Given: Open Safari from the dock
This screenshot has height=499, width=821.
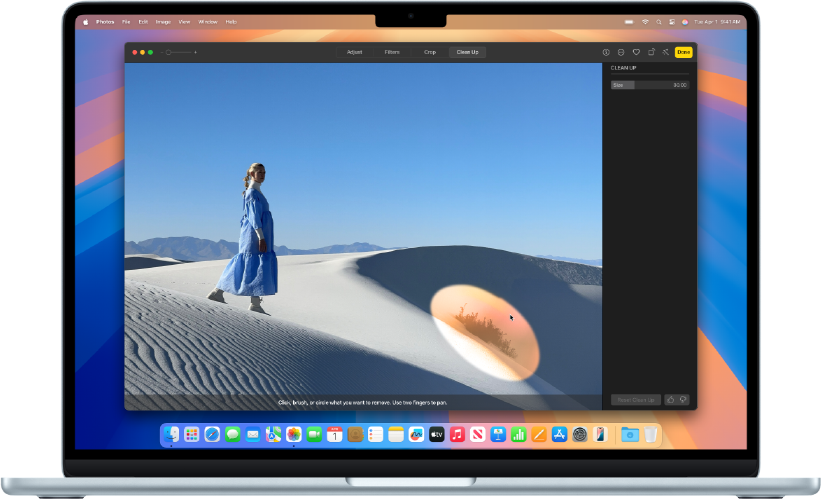Looking at the screenshot, I should [212, 434].
